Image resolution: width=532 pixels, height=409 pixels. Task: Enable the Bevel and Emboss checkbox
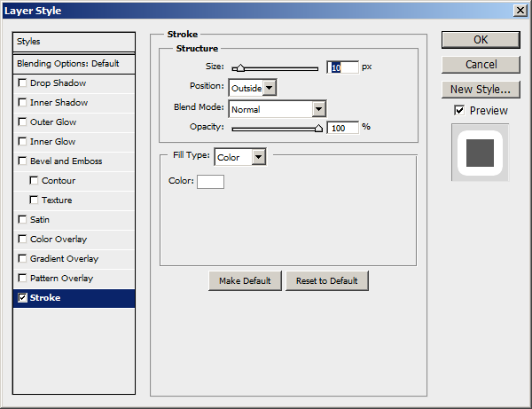click(x=22, y=161)
